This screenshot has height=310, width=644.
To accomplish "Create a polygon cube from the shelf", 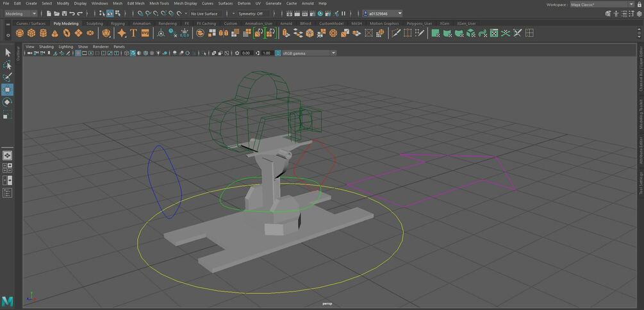I will click(31, 33).
